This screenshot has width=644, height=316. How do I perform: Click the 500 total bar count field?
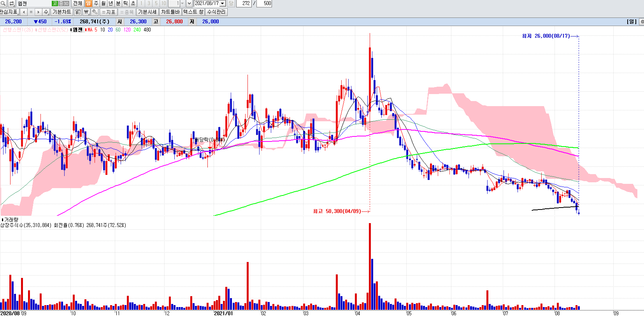[264, 3]
